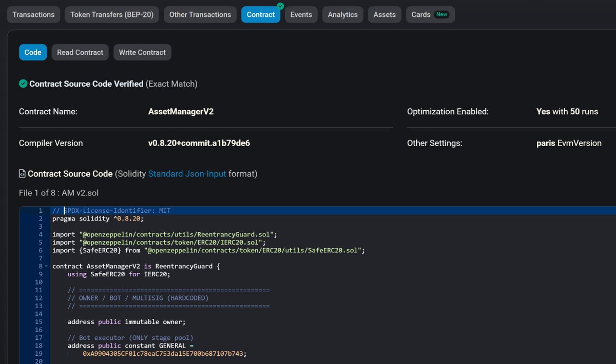Collapse the contract block at line 8

tap(46, 267)
